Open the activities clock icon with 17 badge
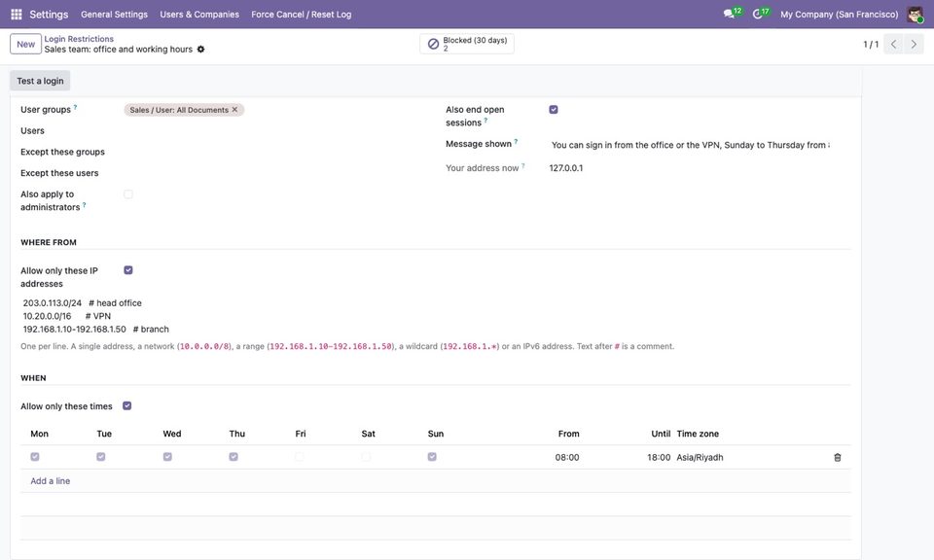This screenshot has width=934, height=560. (x=760, y=13)
